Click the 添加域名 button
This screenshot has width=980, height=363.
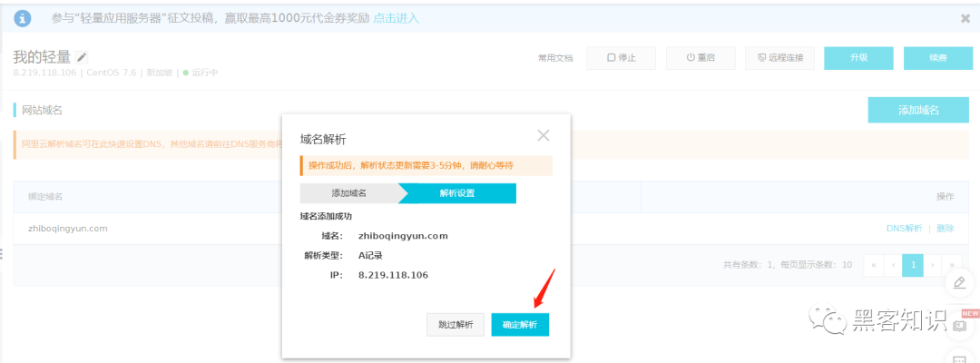point(918,110)
